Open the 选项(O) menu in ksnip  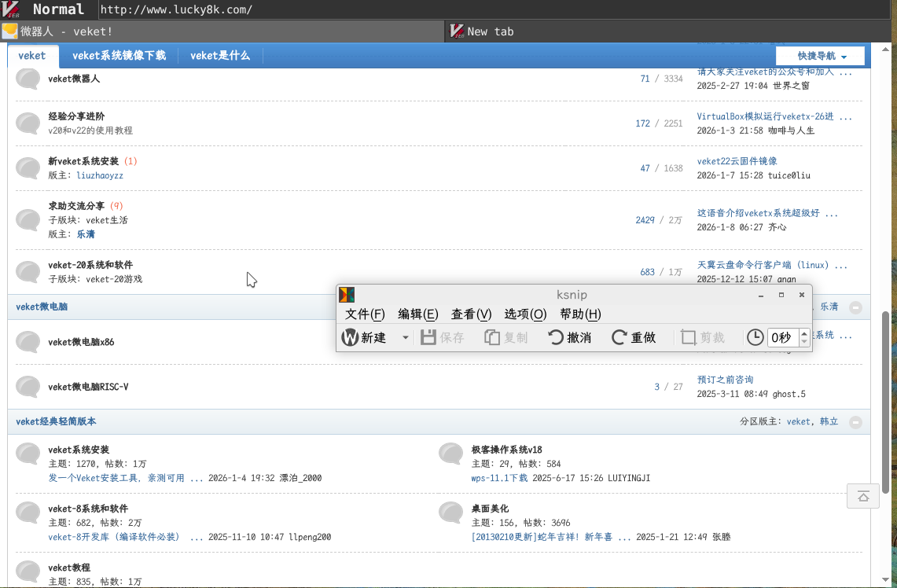525,314
